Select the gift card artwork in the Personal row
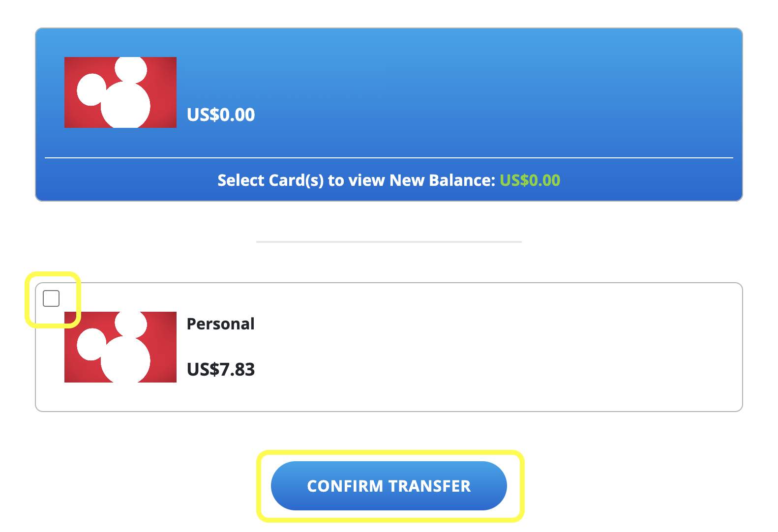This screenshot has height=532, width=778. (x=120, y=347)
